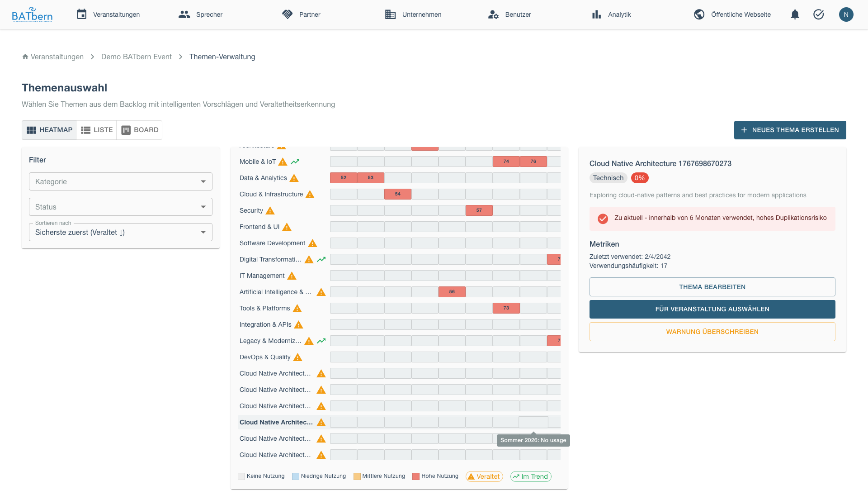868x500 pixels.
Task: Click warning icon beside Frontend & UI
Action: pyautogui.click(x=287, y=227)
